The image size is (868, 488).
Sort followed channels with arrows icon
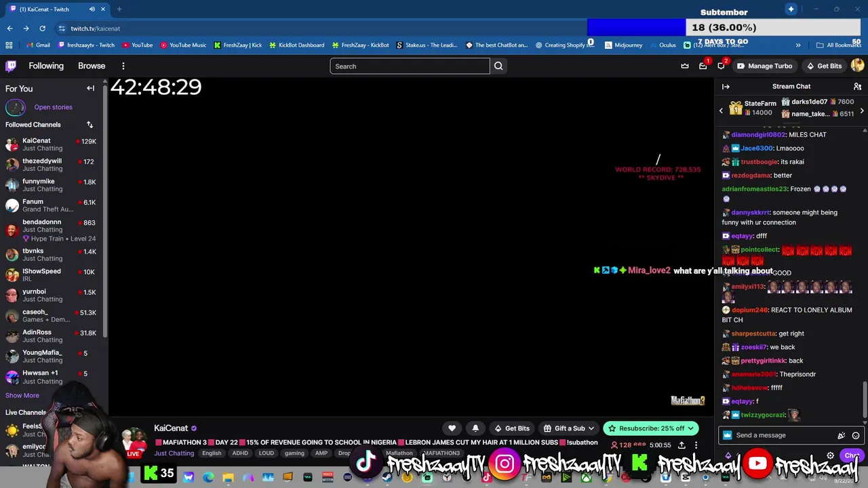[90, 125]
